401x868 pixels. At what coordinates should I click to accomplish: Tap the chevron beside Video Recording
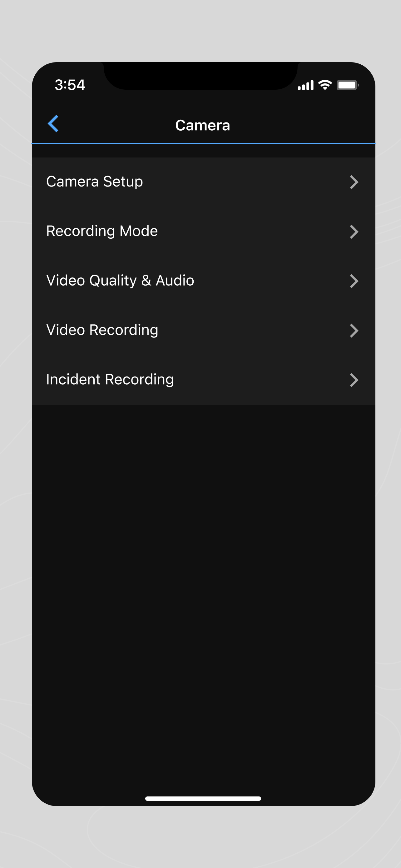click(x=354, y=331)
